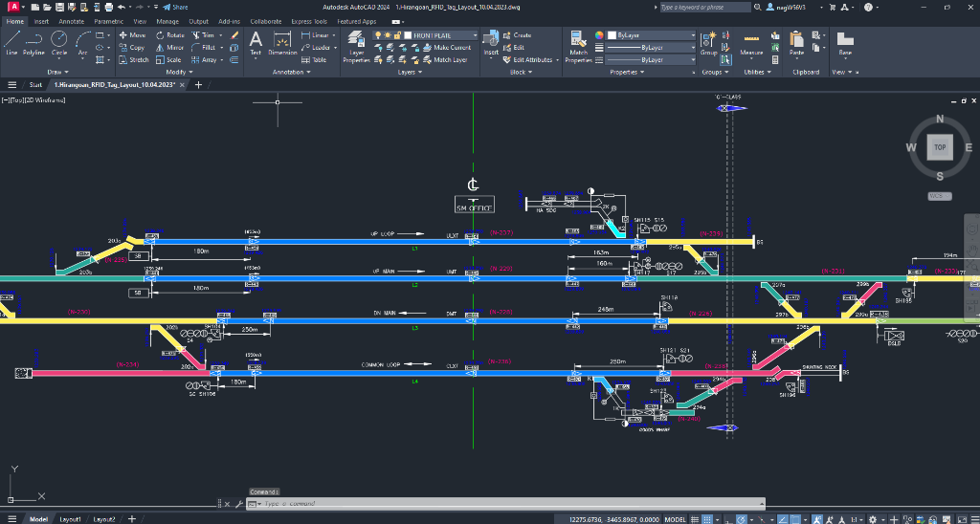The image size is (980, 524).
Task: Activate the Fillet command
Action: [x=204, y=48]
